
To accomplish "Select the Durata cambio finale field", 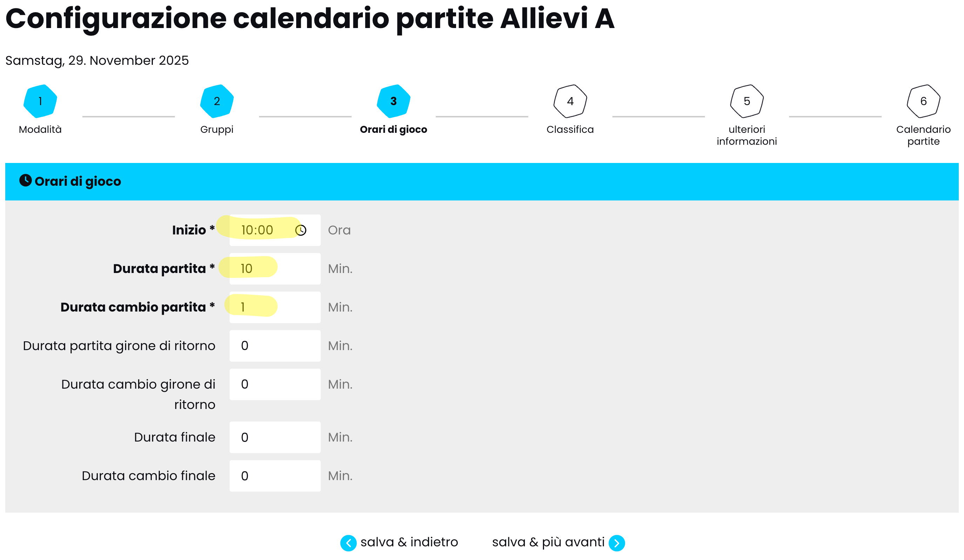I will 275,476.
